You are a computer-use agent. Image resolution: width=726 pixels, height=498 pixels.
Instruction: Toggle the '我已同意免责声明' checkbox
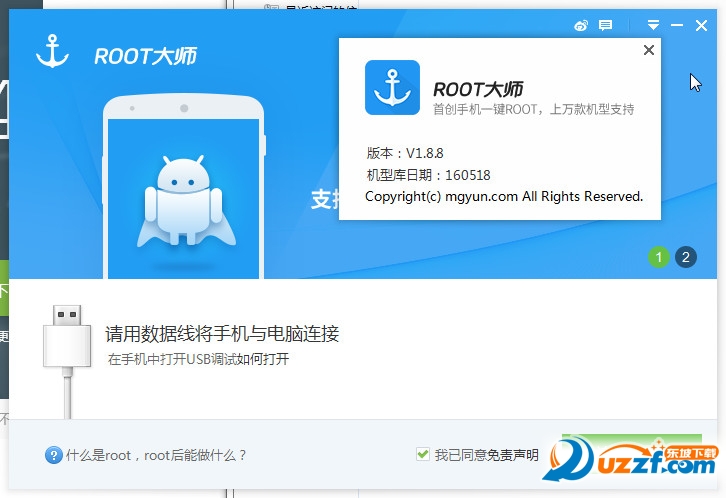pyautogui.click(x=422, y=454)
